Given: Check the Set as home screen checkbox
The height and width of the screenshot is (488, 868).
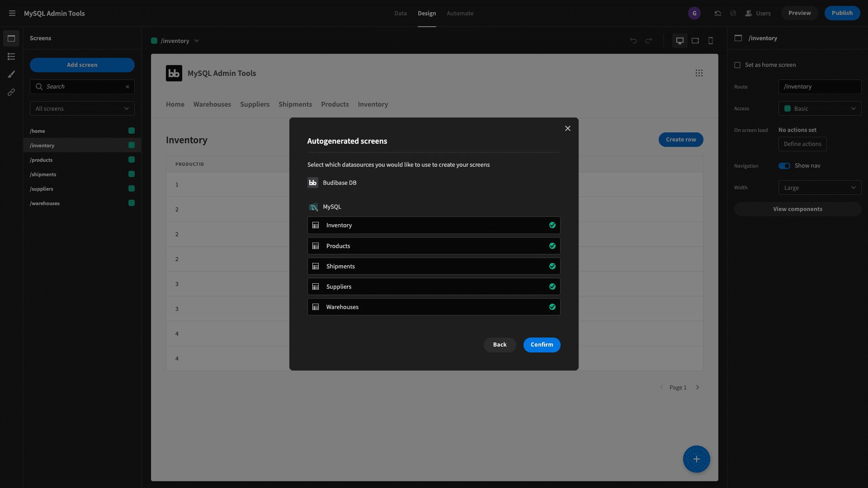Looking at the screenshot, I should [737, 65].
